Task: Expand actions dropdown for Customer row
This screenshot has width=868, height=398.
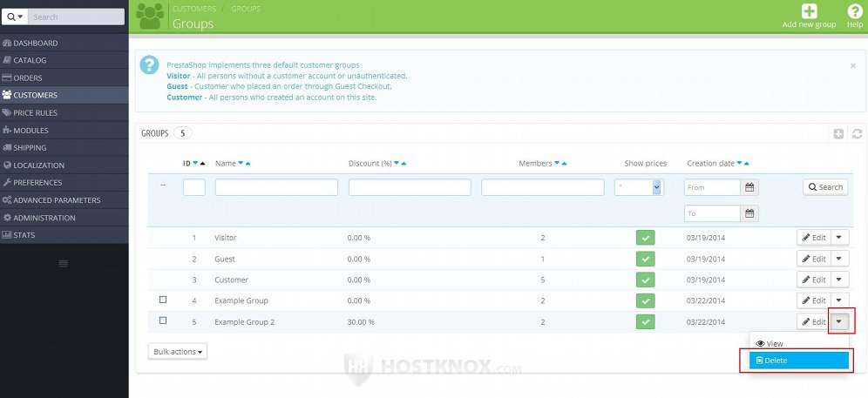Action: (840, 280)
